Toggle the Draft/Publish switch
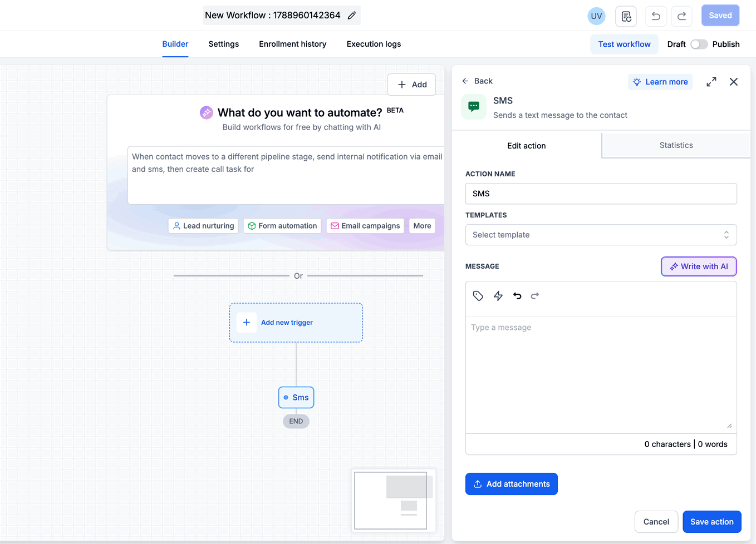Screen dimensions: 756x544 coord(699,44)
